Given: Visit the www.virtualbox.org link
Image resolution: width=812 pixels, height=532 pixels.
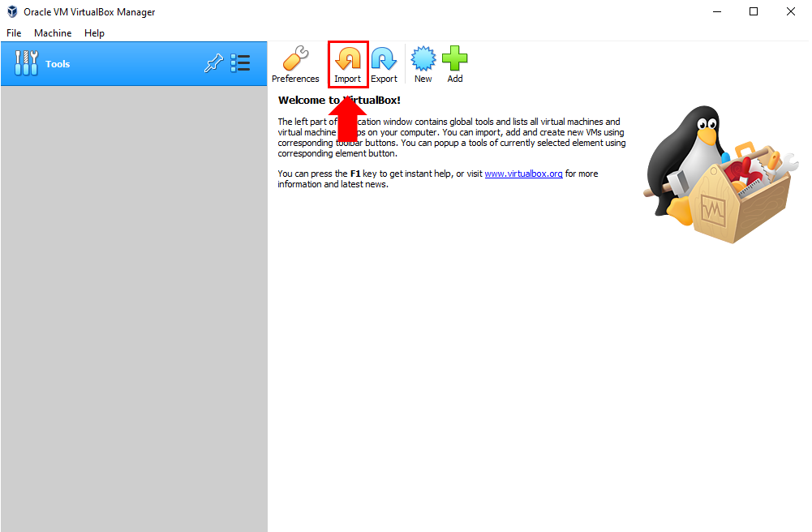Looking at the screenshot, I should 523,173.
